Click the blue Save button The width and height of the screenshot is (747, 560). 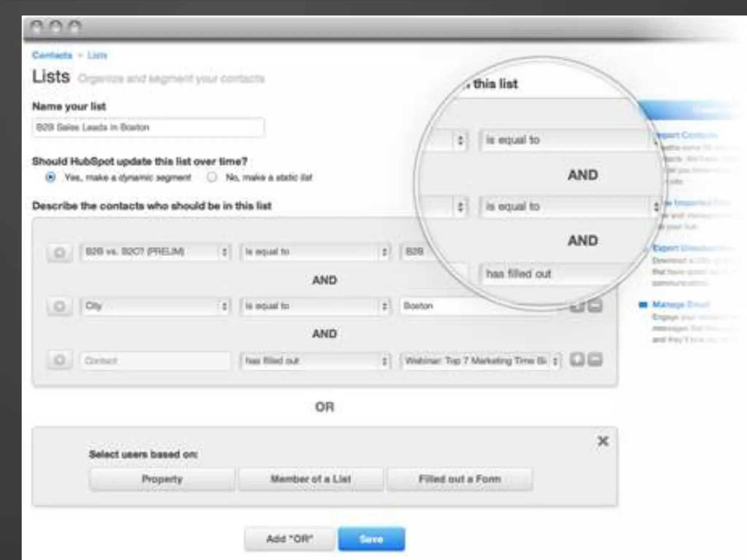click(x=371, y=538)
